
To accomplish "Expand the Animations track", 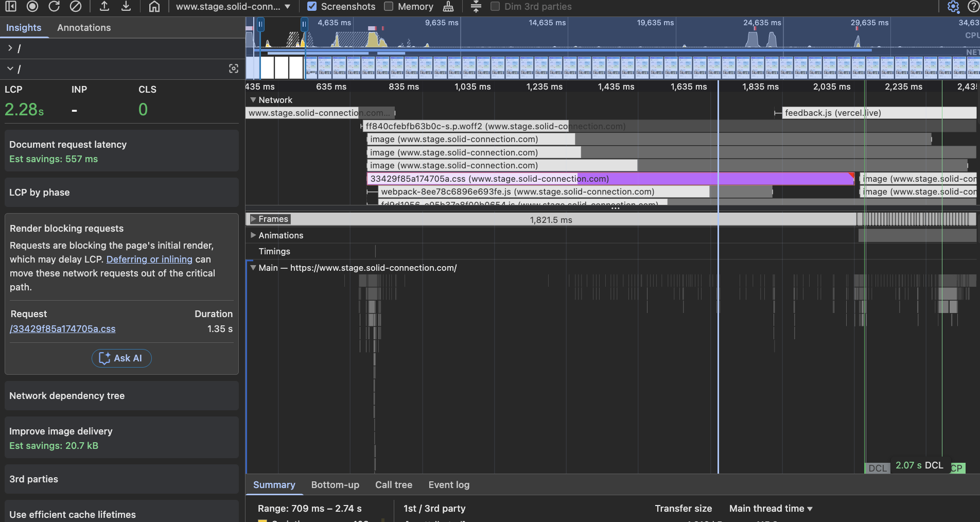I will 253,235.
